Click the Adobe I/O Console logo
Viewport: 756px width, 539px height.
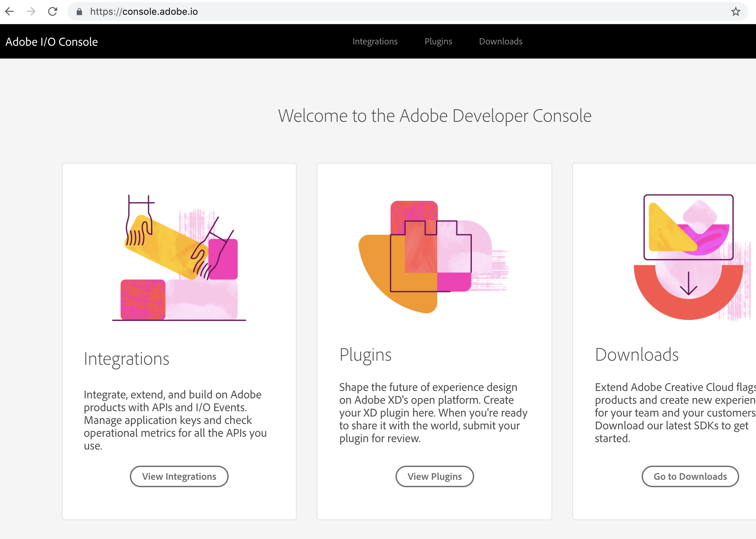click(51, 41)
